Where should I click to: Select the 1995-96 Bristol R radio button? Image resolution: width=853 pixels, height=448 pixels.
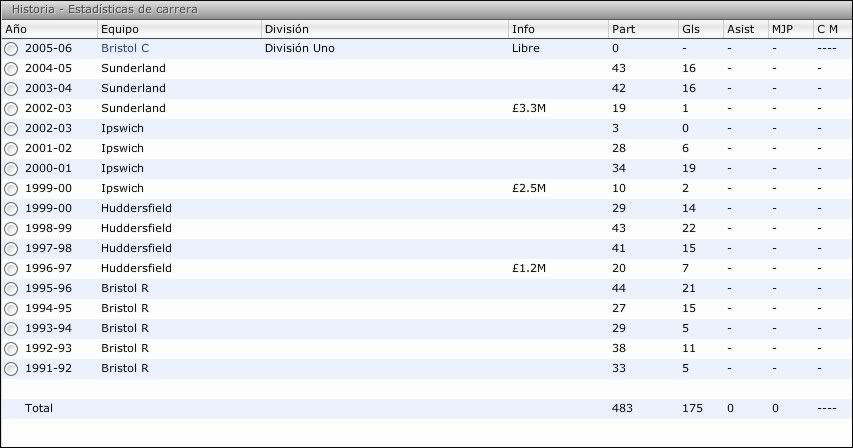[11, 289]
